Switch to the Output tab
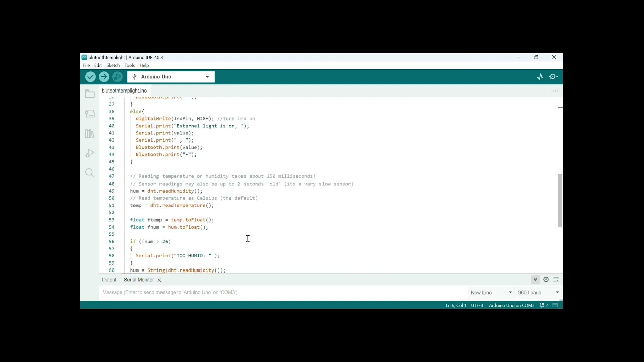 pyautogui.click(x=109, y=280)
